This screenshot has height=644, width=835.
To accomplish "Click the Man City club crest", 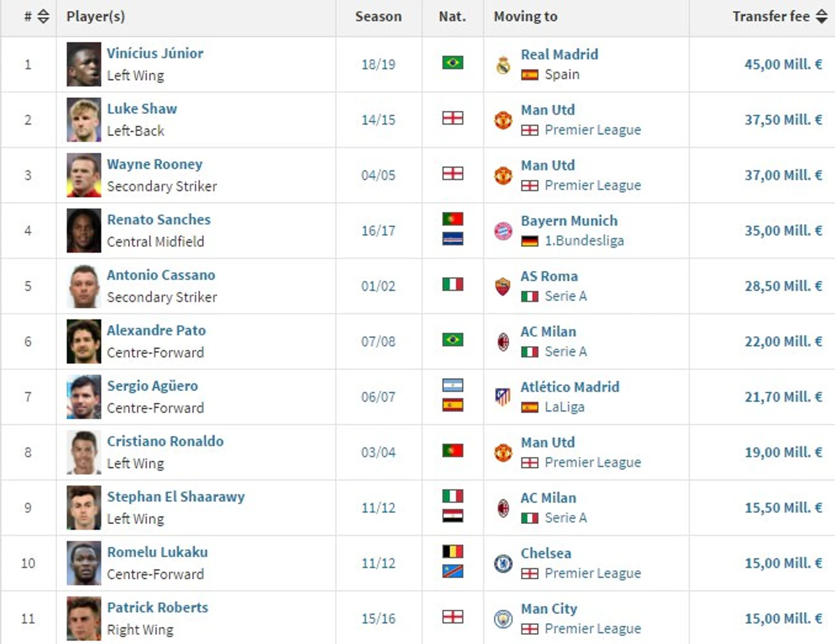I will coord(503,619).
